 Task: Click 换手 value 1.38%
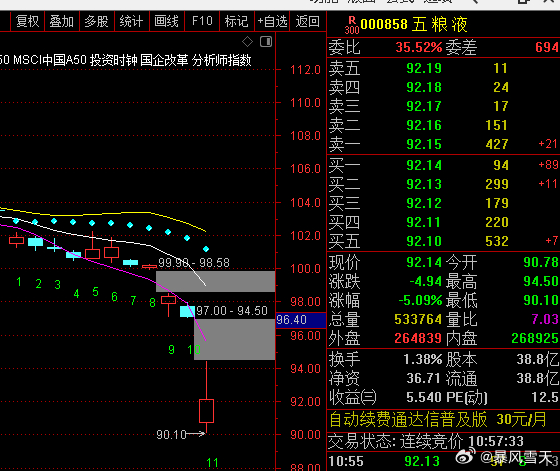[423, 359]
